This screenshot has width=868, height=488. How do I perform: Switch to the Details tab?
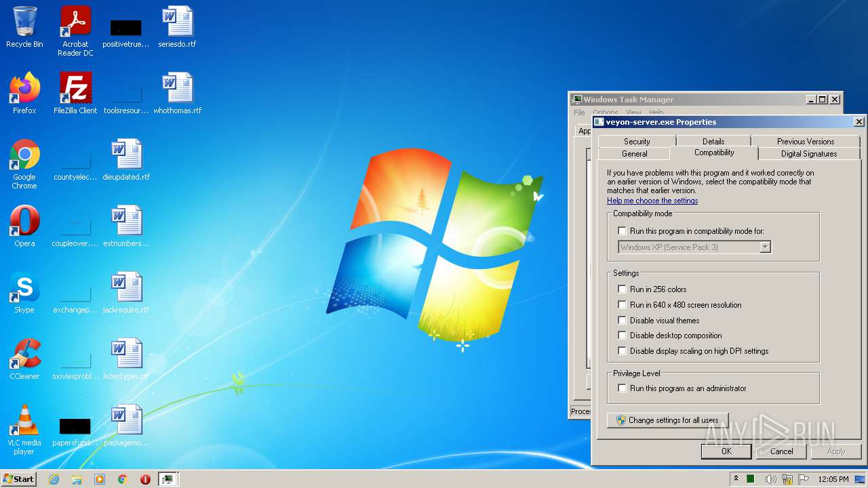pos(713,141)
